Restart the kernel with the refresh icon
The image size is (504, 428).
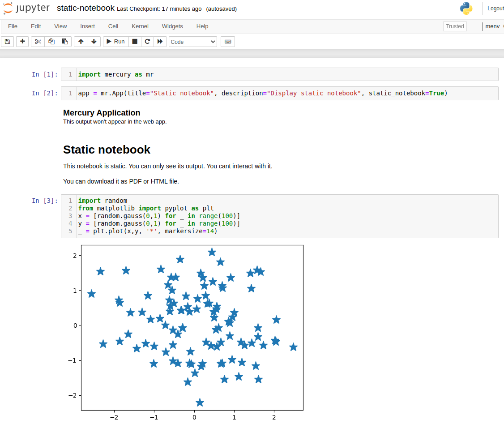tap(147, 42)
